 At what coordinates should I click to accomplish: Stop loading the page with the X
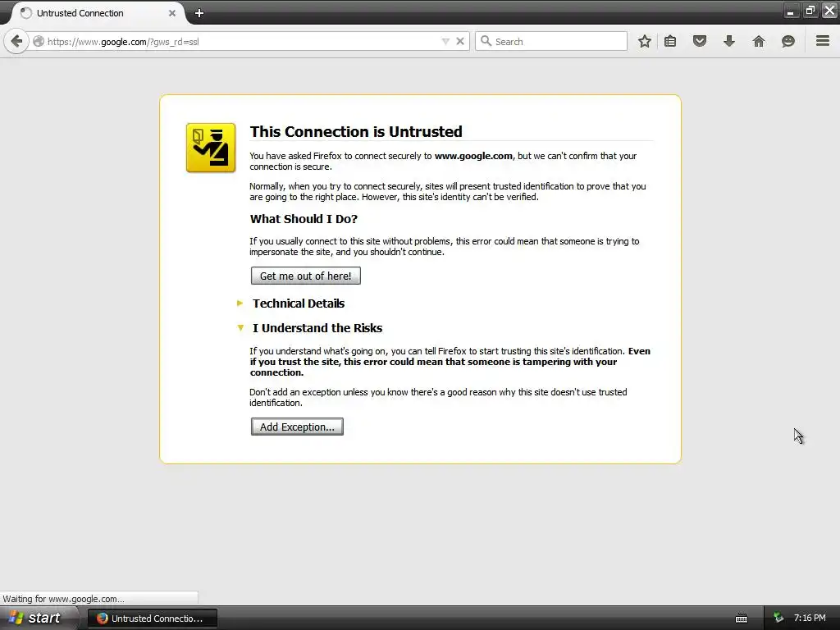460,41
